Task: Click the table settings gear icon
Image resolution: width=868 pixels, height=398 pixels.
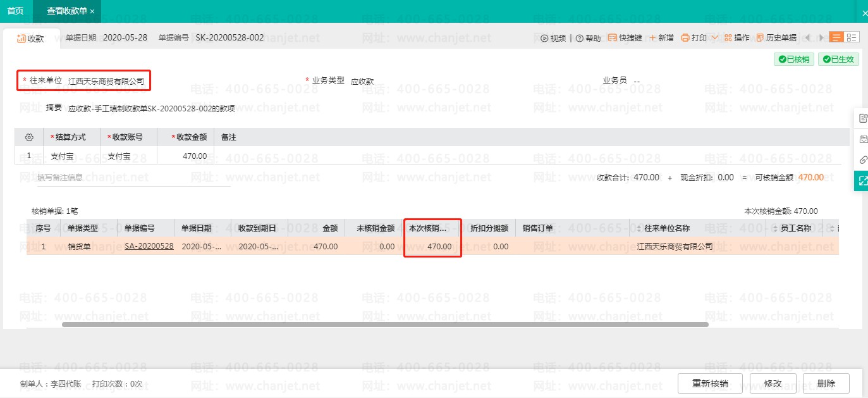Action: pyautogui.click(x=29, y=137)
